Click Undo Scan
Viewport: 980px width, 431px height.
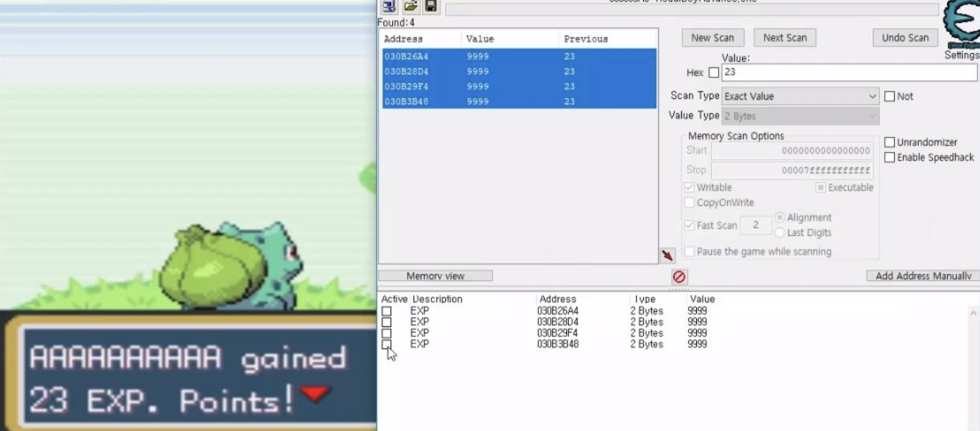click(905, 38)
